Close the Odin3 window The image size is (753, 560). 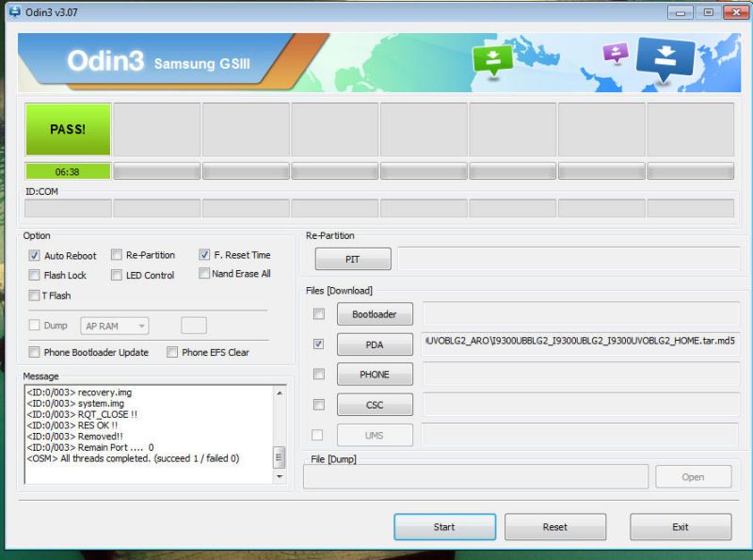point(736,12)
